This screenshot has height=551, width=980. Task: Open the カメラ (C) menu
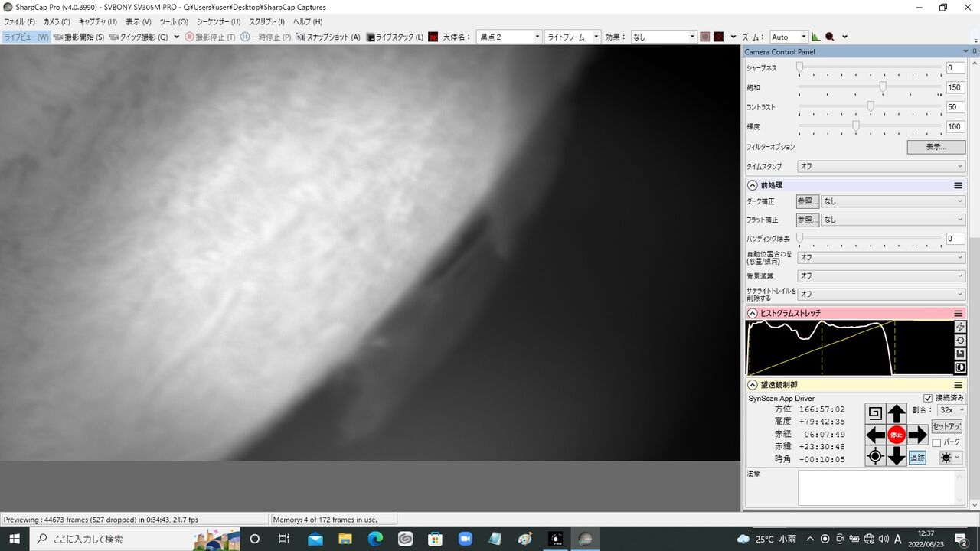point(57,21)
